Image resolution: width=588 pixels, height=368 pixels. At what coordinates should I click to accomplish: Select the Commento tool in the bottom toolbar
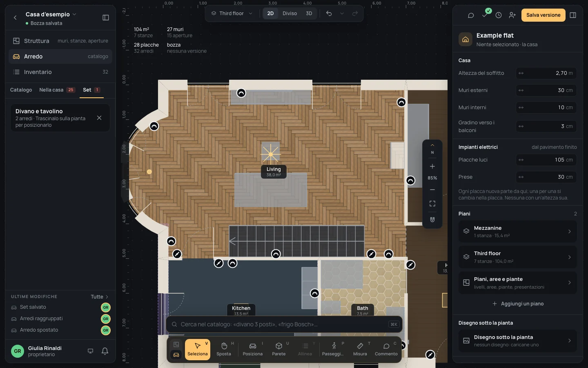tap(386, 350)
